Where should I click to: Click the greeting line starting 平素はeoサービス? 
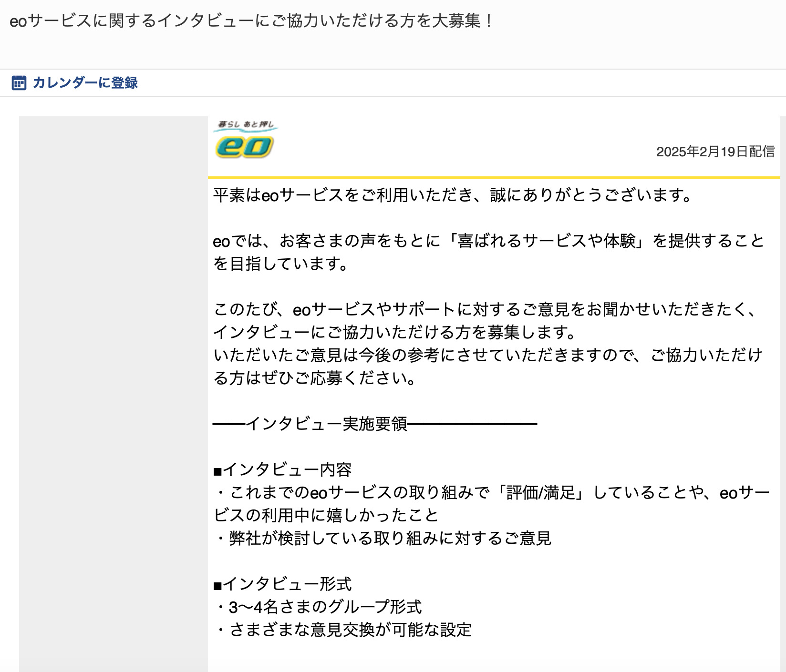click(452, 195)
